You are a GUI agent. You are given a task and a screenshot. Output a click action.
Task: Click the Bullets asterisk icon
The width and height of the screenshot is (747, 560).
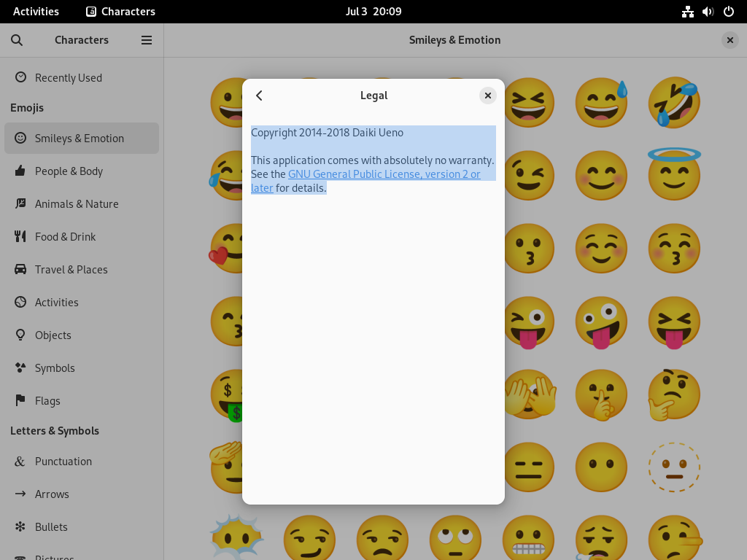tap(20, 526)
